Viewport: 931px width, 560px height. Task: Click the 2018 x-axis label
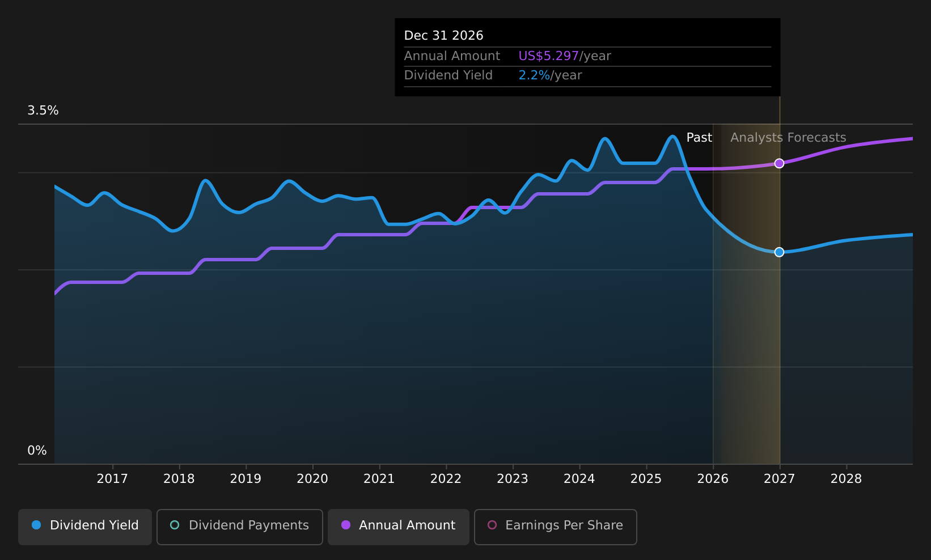179,479
